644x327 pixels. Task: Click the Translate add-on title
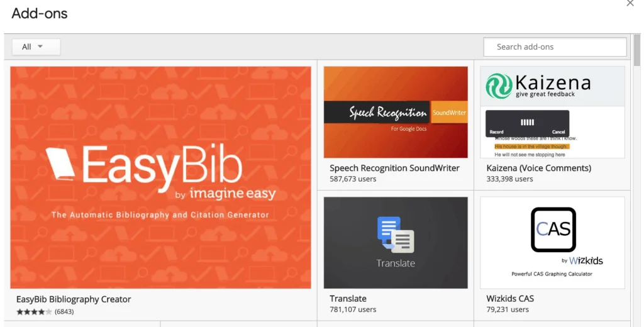pyautogui.click(x=348, y=299)
